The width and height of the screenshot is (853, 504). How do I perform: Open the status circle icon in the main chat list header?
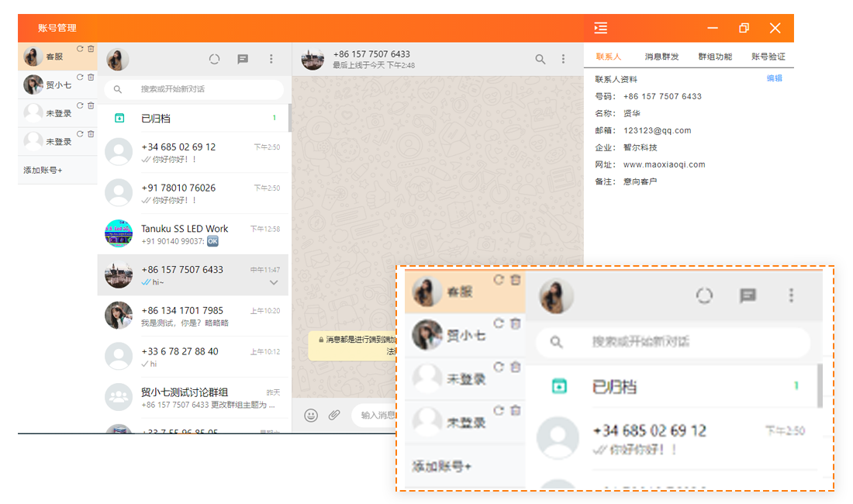coord(214,59)
